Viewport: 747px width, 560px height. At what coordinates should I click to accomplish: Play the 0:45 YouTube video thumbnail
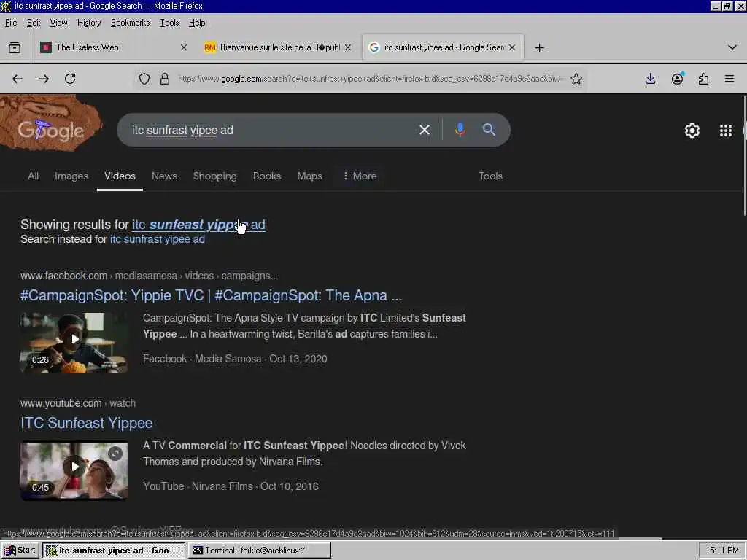point(74,470)
